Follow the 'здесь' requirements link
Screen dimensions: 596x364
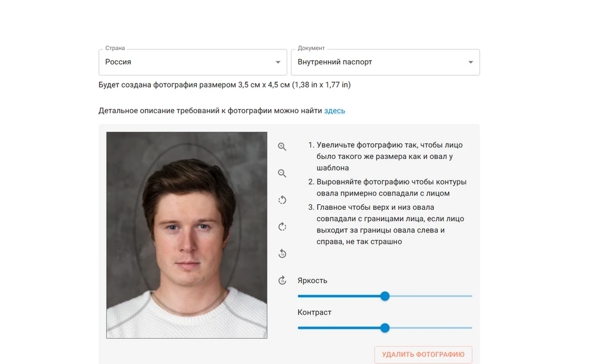(x=334, y=111)
